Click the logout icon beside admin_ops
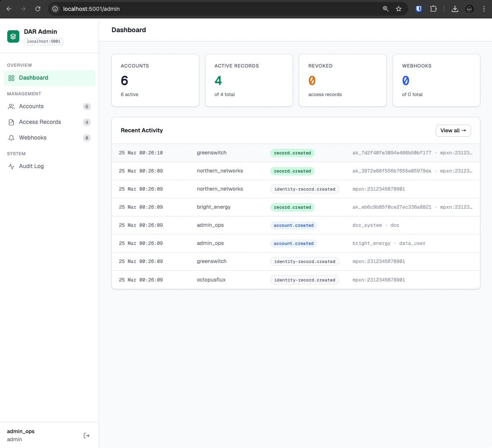The width and height of the screenshot is (492, 448). point(86,436)
